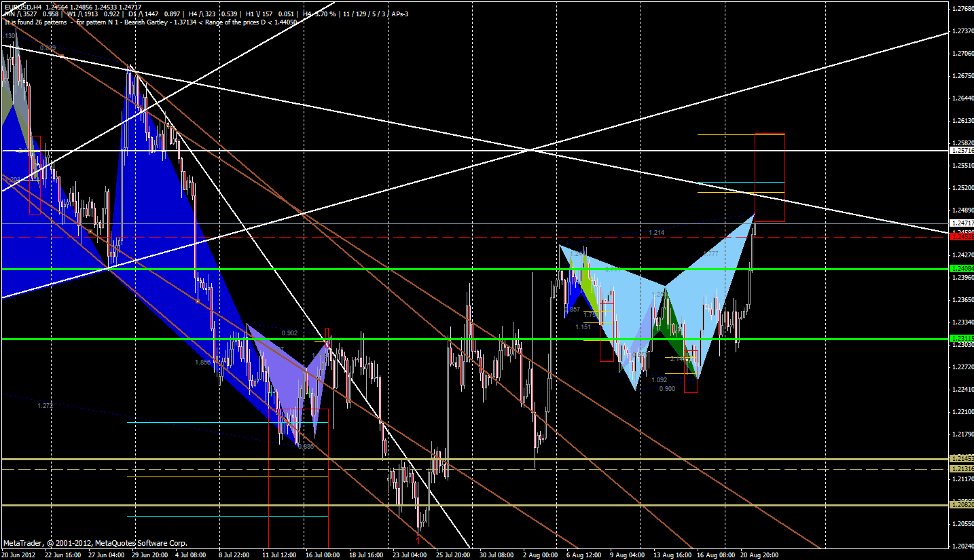Click the 1.24890 price axis label
The height and width of the screenshot is (560, 974).
(x=962, y=210)
